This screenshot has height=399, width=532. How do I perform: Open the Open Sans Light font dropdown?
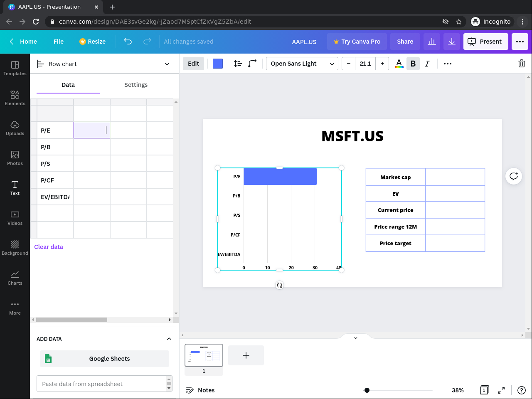(x=302, y=64)
